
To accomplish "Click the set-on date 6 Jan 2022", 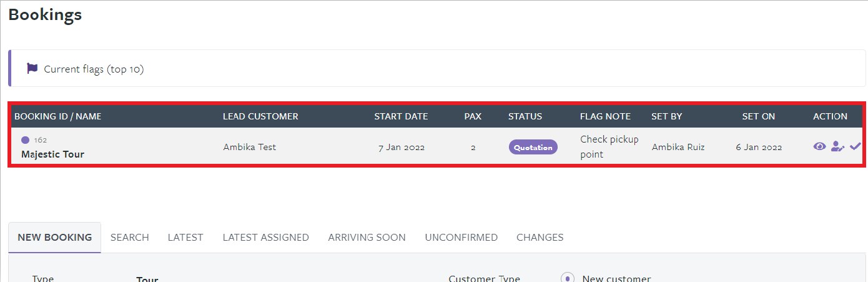I will pos(759,148).
